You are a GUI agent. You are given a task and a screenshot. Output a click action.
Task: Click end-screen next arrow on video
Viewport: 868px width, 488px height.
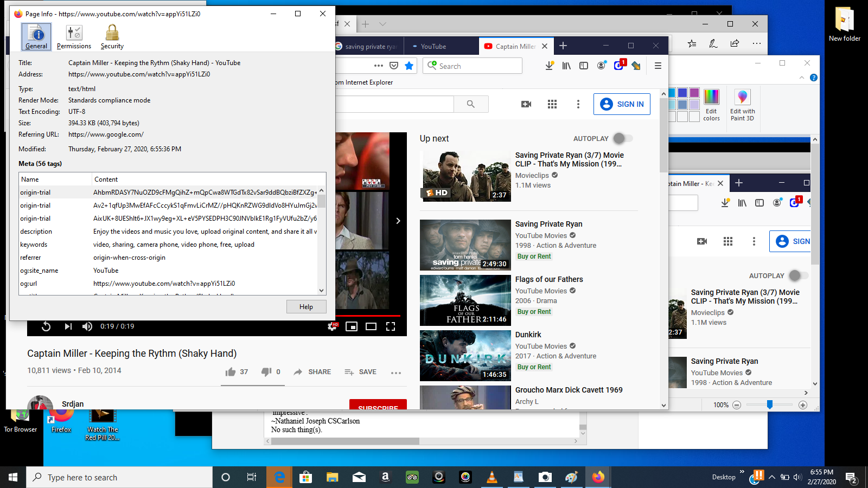398,221
